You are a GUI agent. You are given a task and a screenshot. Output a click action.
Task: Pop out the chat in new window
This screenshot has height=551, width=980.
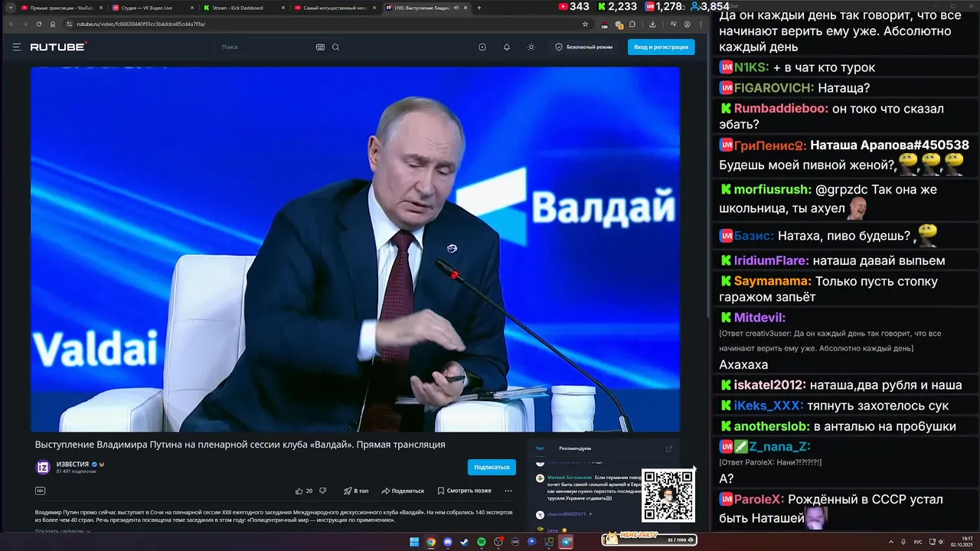[x=669, y=448]
